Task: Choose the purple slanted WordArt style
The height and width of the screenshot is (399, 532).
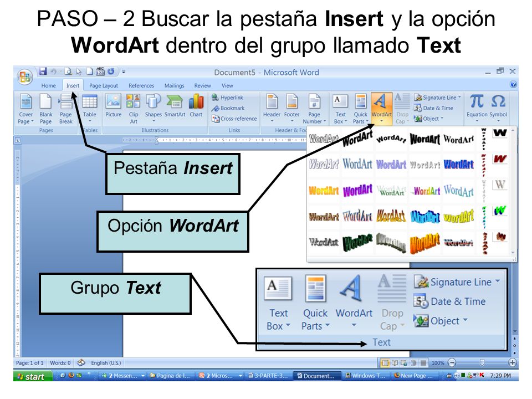Action: tap(357, 190)
